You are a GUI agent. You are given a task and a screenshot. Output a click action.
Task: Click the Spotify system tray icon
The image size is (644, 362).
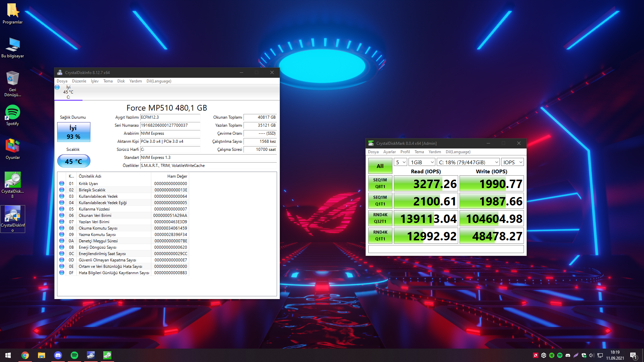[x=560, y=355]
